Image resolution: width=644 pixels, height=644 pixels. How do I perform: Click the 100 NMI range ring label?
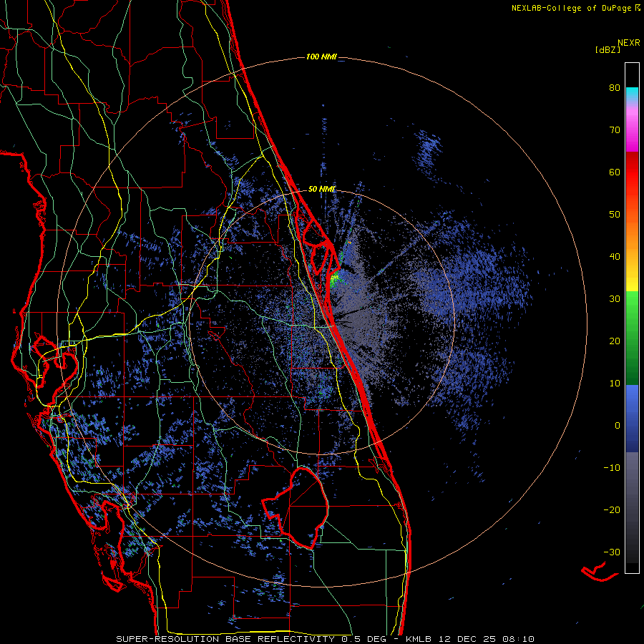(x=321, y=57)
